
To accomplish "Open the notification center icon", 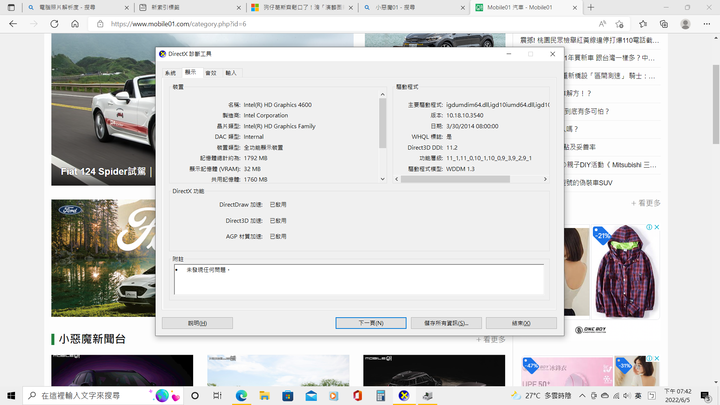I will click(705, 395).
